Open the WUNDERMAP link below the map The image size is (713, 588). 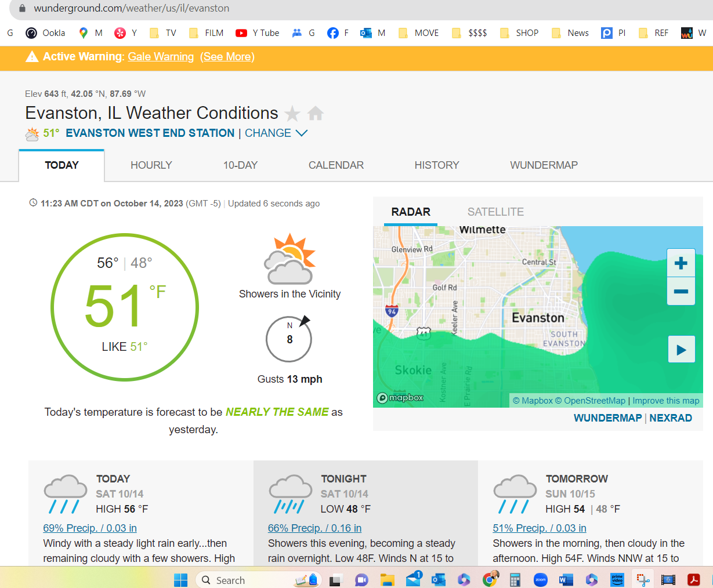pyautogui.click(x=607, y=418)
